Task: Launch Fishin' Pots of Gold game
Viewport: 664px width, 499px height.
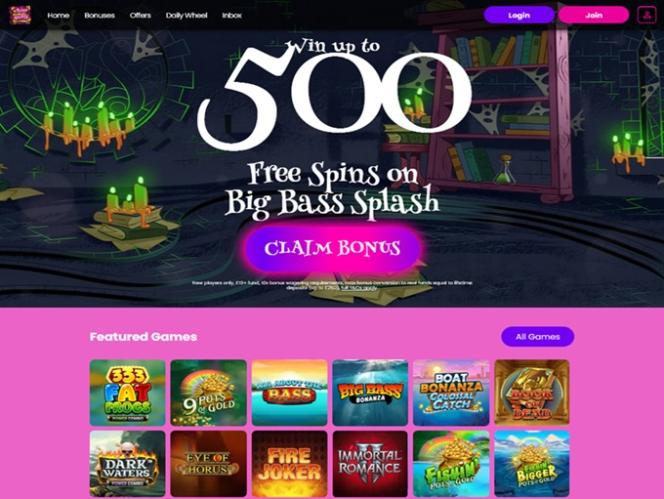Action: pos(451,464)
